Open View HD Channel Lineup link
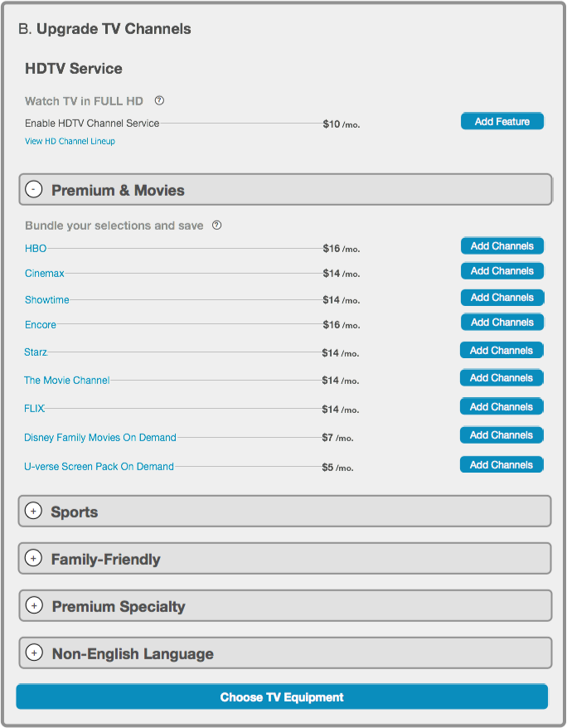This screenshot has width=567, height=728. pyautogui.click(x=70, y=141)
